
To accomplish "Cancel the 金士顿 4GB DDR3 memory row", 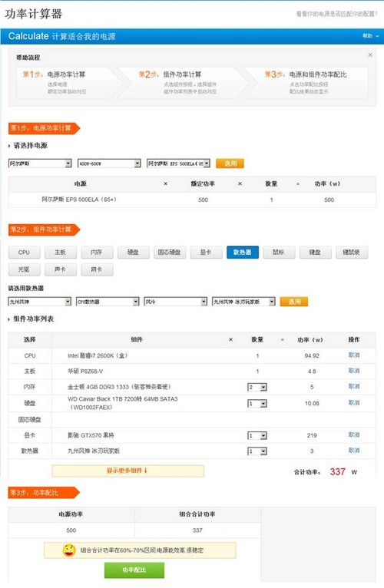I will point(354,386).
